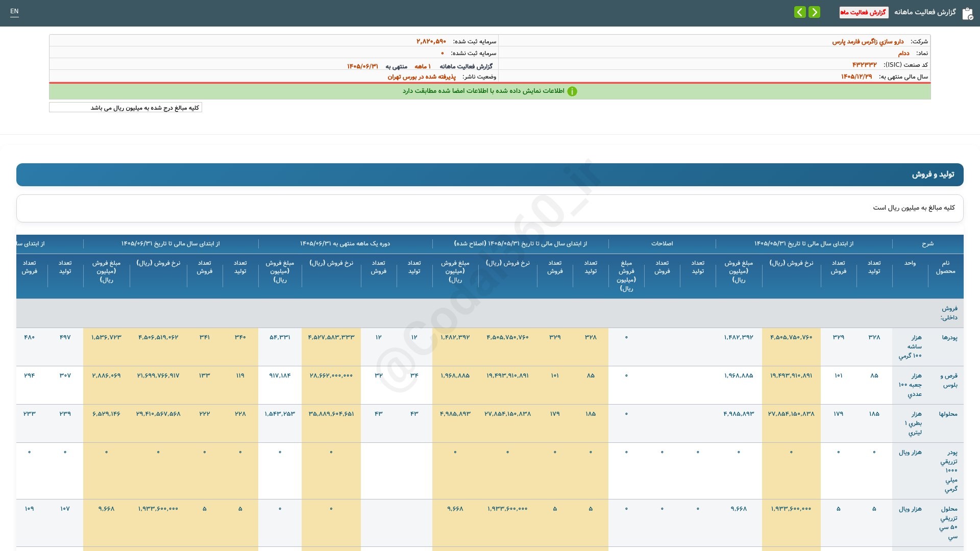Screen dimensions: 980x551
Task: Click the million rial amounts note box
Action: (126, 108)
